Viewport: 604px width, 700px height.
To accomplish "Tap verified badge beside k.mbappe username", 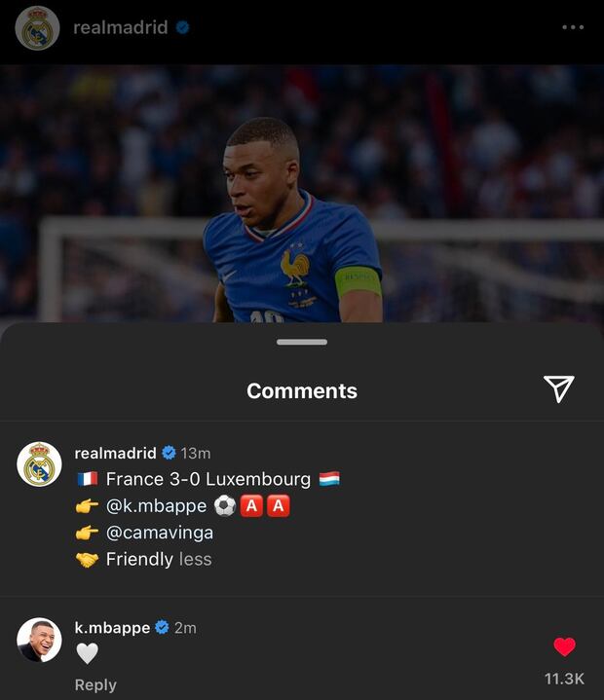I will point(162,628).
